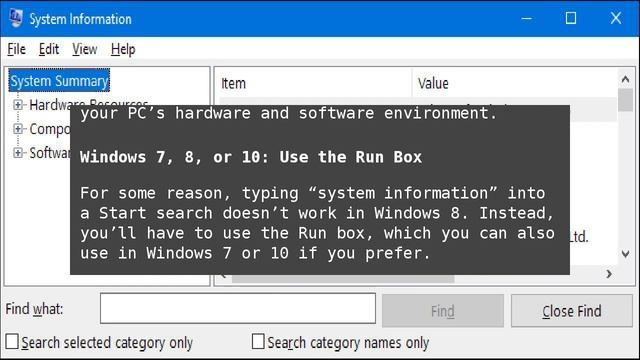Open the Help menu
The image size is (640, 360).
[123, 49]
